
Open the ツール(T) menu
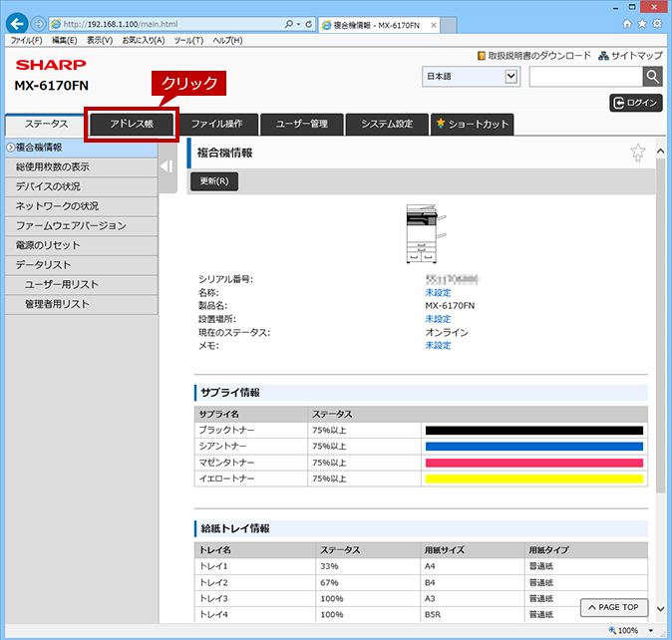coord(188,40)
